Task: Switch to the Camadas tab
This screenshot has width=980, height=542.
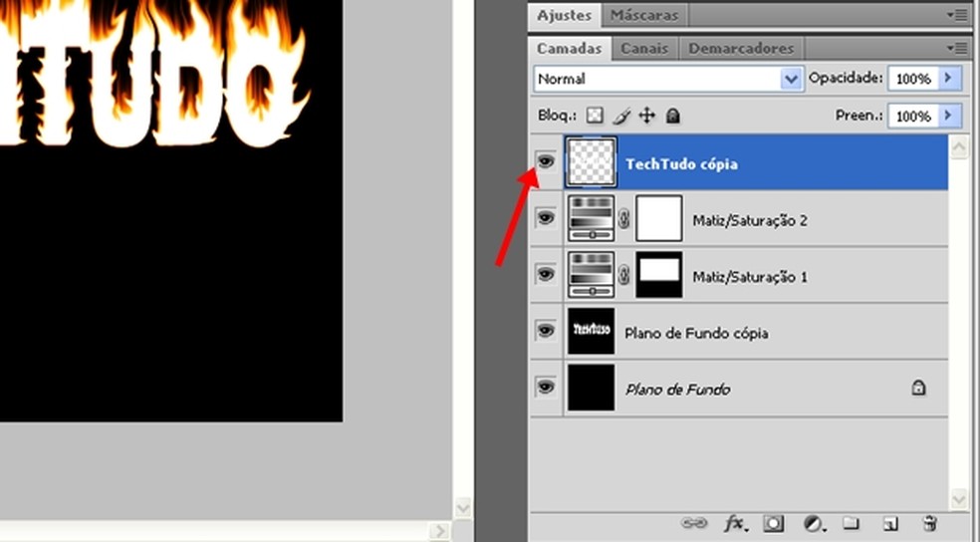Action: (570, 48)
